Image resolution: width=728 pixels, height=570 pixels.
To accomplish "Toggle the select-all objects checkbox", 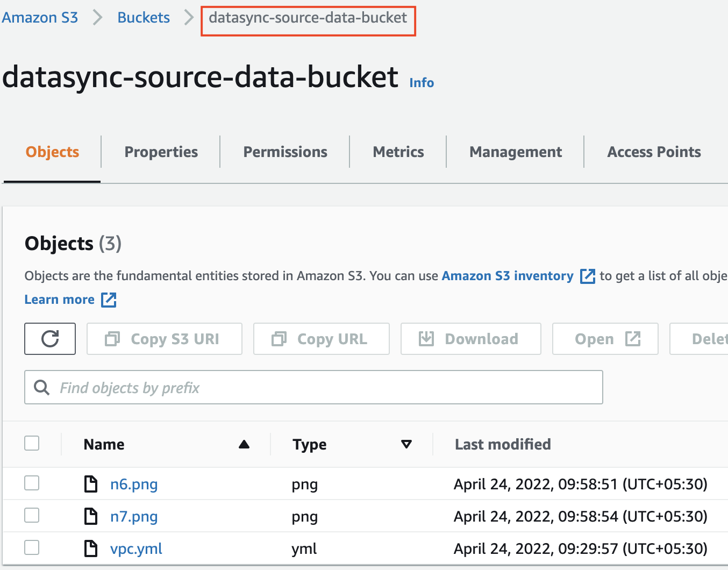I will (x=32, y=443).
